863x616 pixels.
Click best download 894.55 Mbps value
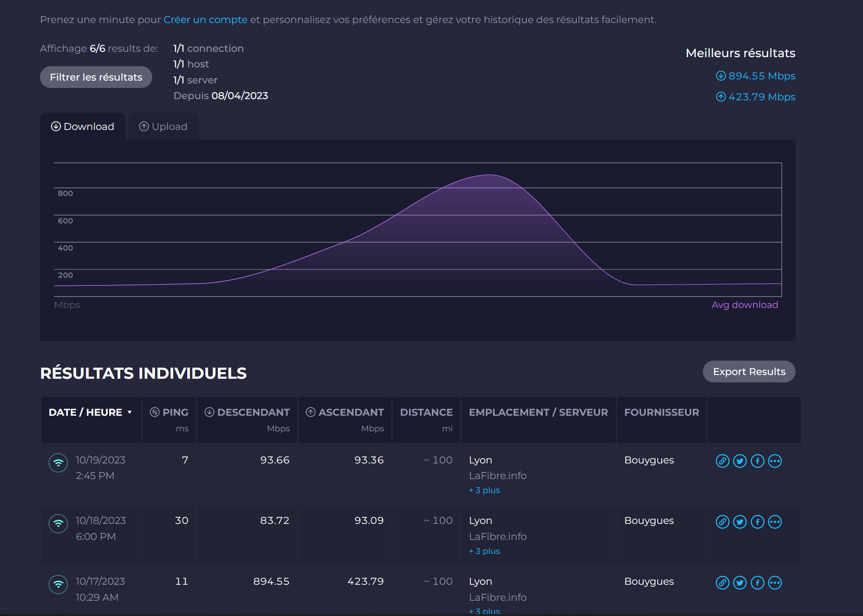762,76
